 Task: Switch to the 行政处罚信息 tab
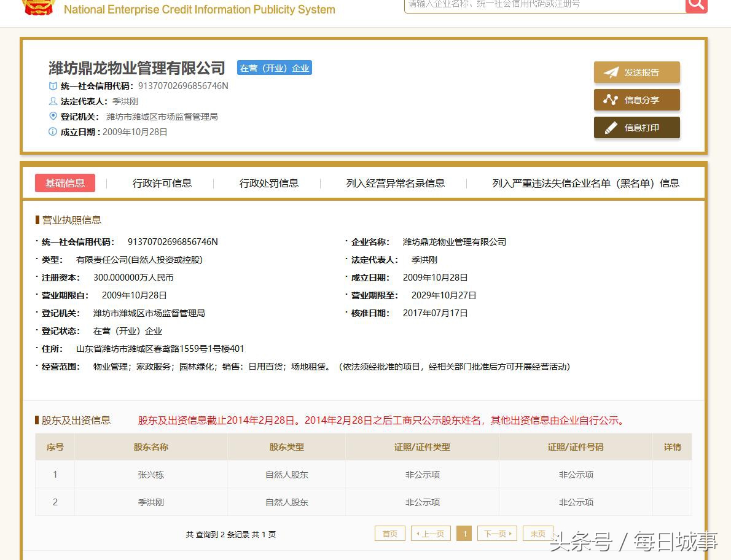coord(268,183)
